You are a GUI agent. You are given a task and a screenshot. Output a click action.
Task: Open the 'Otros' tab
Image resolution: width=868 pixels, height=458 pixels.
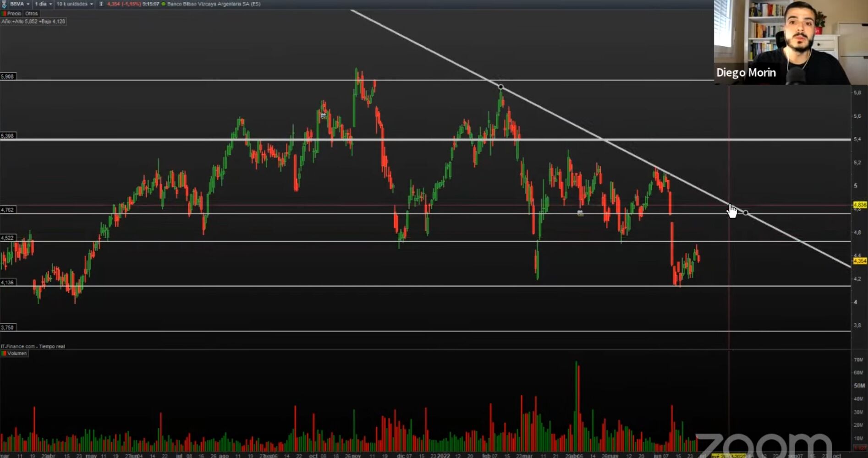[x=32, y=14]
